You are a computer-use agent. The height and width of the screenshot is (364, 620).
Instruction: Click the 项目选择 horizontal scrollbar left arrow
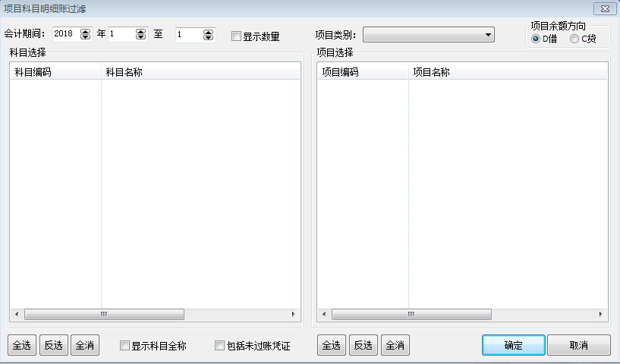click(324, 314)
